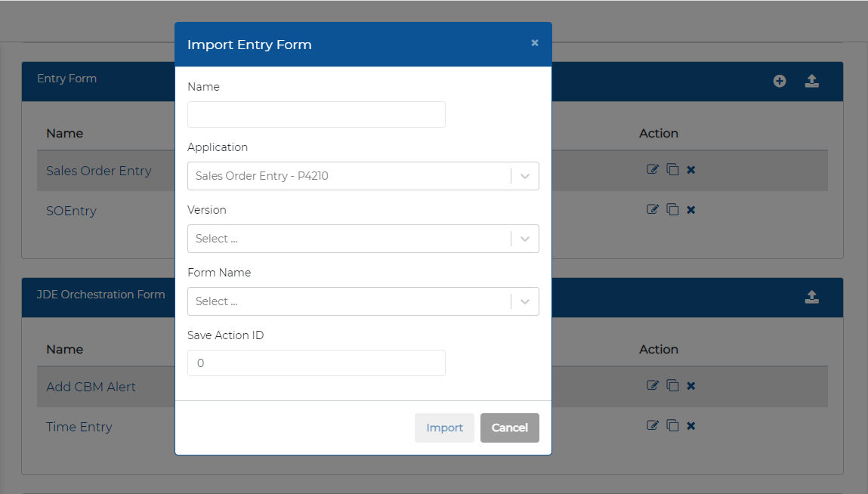Screen dimensions: 868x494
Task: Click the Cancel button
Action: click(509, 428)
